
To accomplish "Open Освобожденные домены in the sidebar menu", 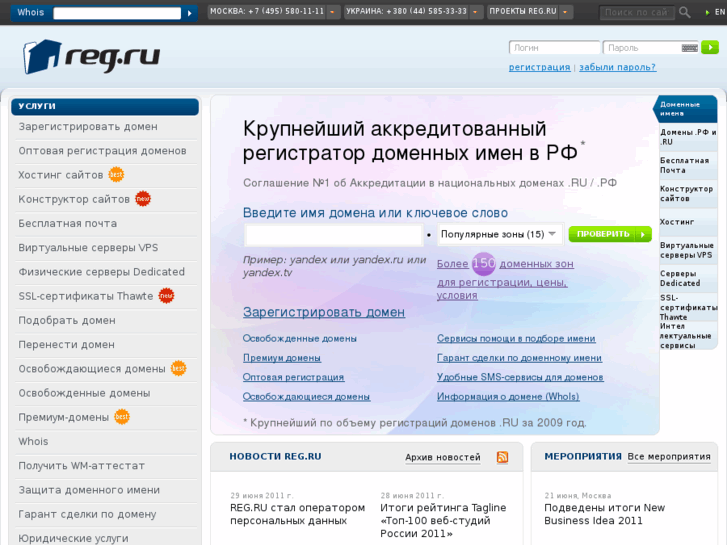I will tap(84, 393).
